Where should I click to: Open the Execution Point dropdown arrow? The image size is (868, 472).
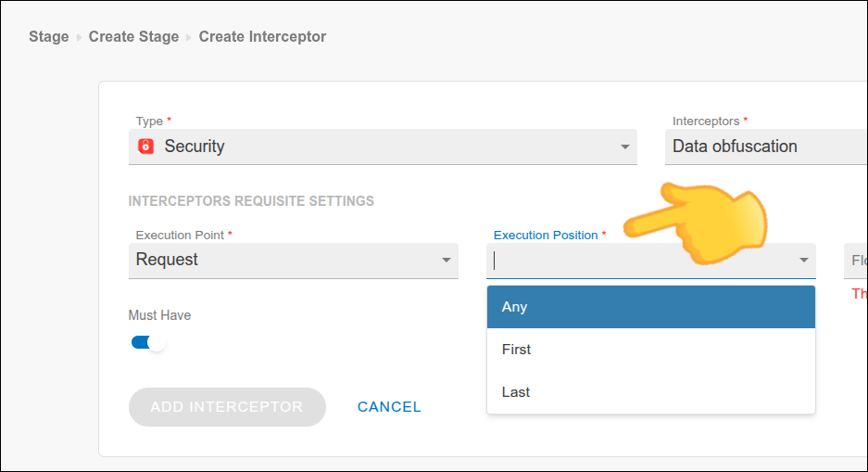(x=447, y=260)
